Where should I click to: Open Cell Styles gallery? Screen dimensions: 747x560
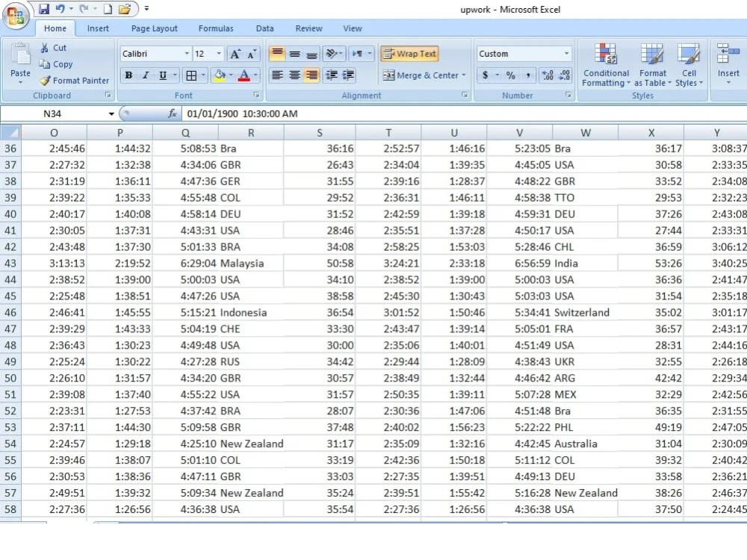[689, 65]
